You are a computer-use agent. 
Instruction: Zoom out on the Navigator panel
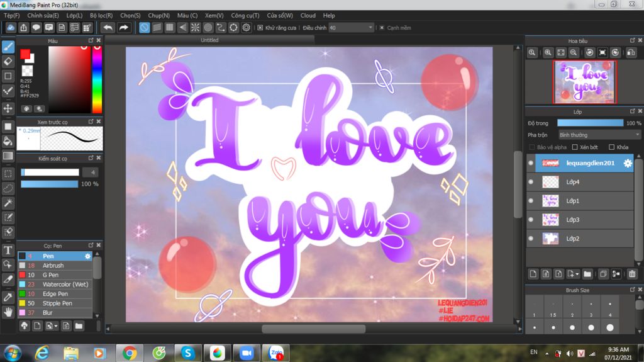point(574,53)
